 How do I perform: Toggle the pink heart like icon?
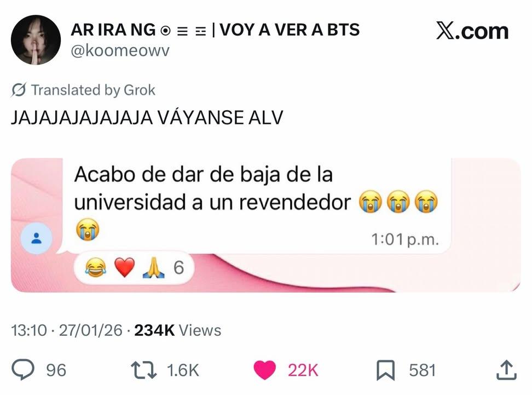265,370
